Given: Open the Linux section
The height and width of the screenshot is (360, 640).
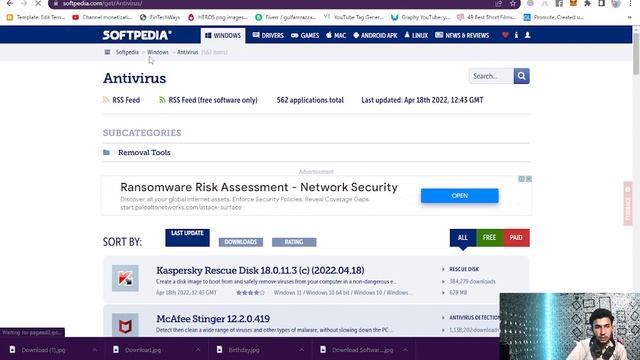Looking at the screenshot, I should pyautogui.click(x=416, y=36).
